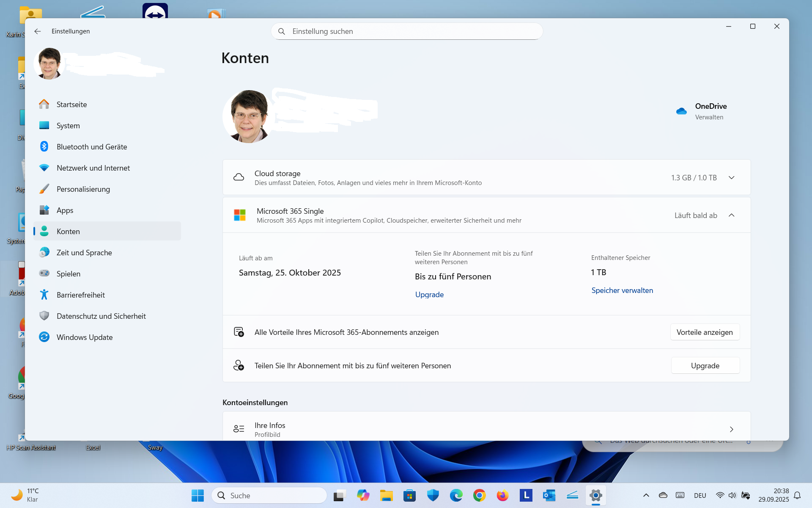The height and width of the screenshot is (508, 812).
Task: Click the Microsoft 365 Single logo icon
Action: [240, 215]
